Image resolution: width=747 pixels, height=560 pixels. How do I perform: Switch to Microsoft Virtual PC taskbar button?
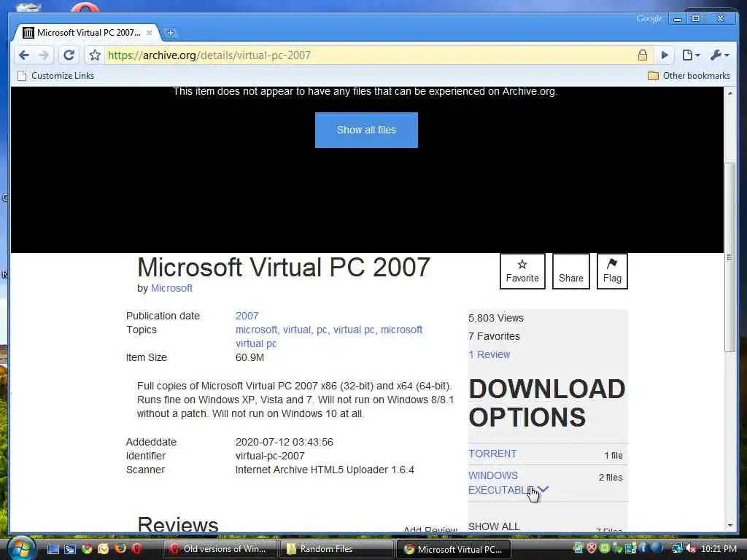click(x=454, y=549)
